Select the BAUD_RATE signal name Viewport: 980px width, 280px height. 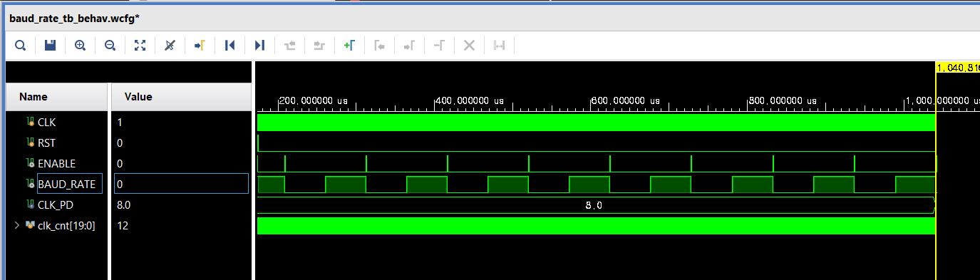pyautogui.click(x=66, y=185)
